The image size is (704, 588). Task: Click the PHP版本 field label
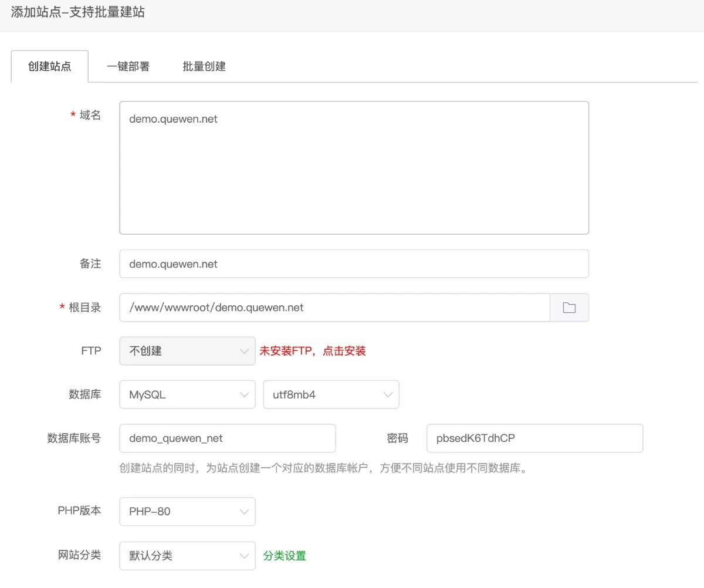pyautogui.click(x=79, y=511)
